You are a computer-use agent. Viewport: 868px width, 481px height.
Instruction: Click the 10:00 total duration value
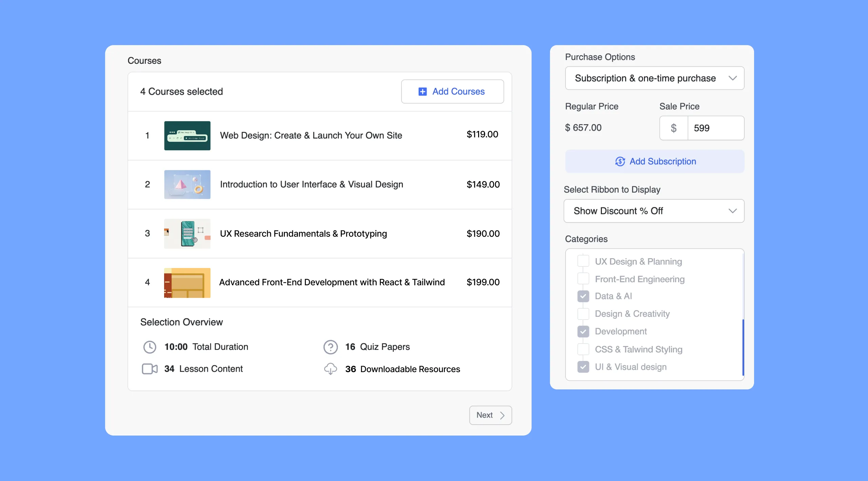click(176, 347)
